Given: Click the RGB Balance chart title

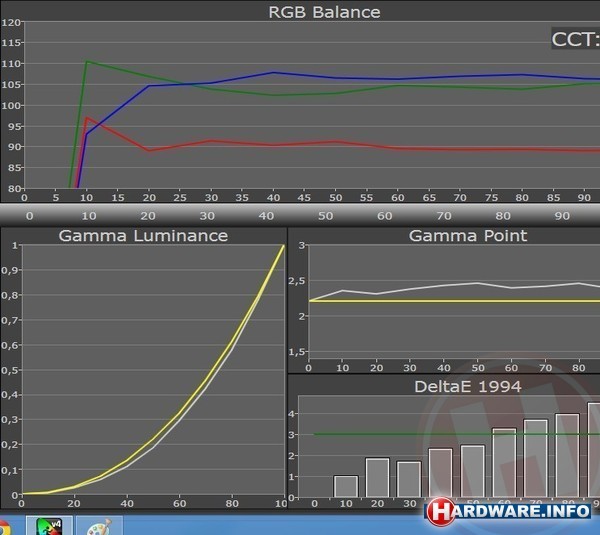Looking at the screenshot, I should point(324,12).
